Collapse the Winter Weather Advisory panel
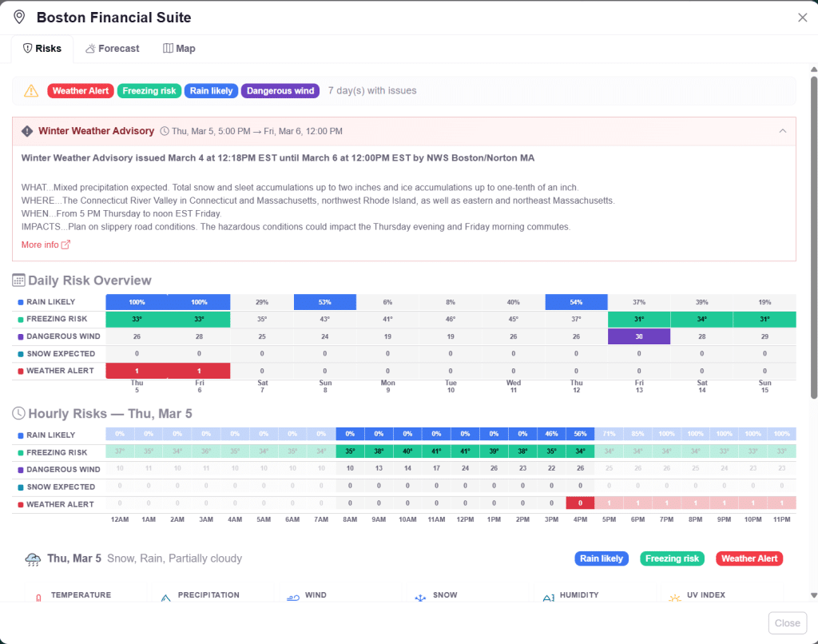Viewport: 818px width, 644px height. click(x=782, y=131)
